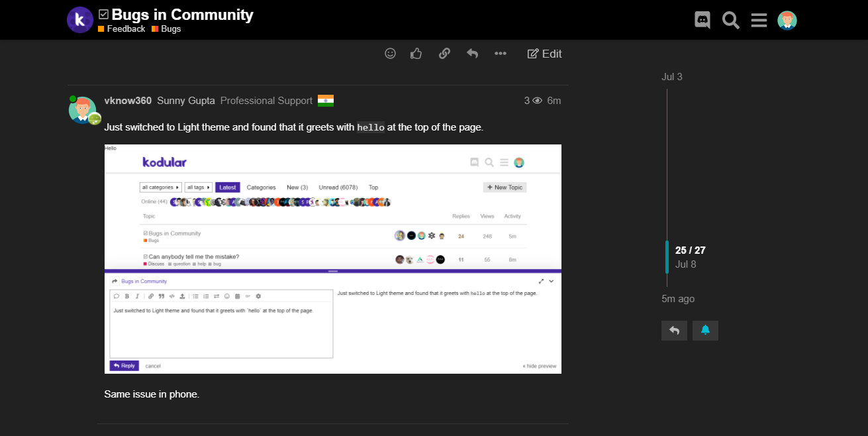Open vknow360's avatar profile
The width and height of the screenshot is (868, 436).
click(83, 110)
